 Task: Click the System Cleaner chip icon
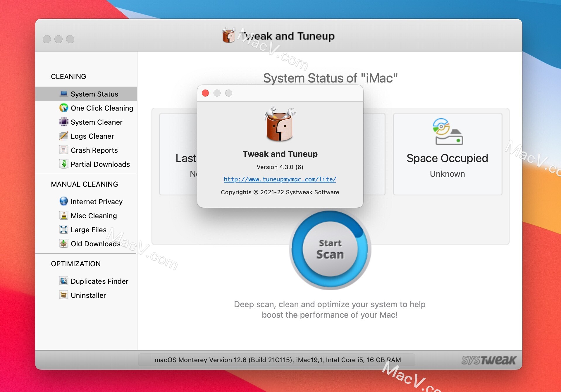click(x=63, y=122)
